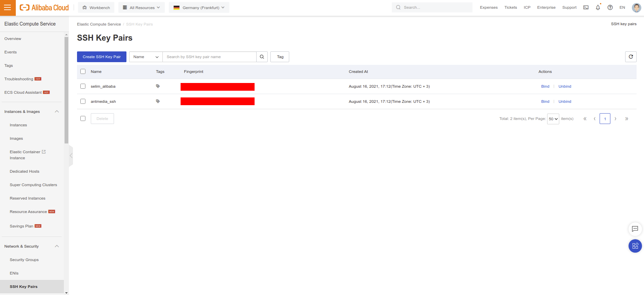Click the Delete button
This screenshot has width=644, height=295.
(102, 119)
